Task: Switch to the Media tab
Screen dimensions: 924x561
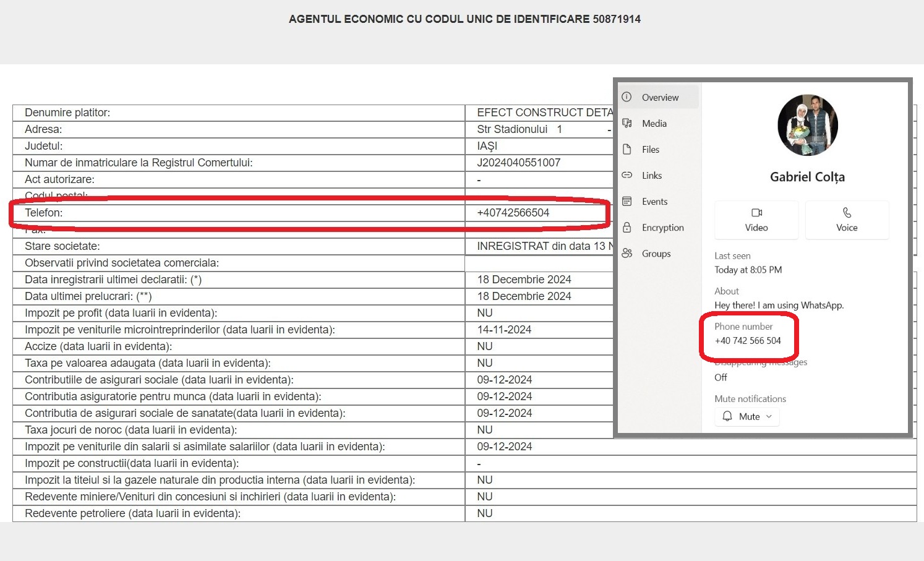Action: pyautogui.click(x=659, y=123)
